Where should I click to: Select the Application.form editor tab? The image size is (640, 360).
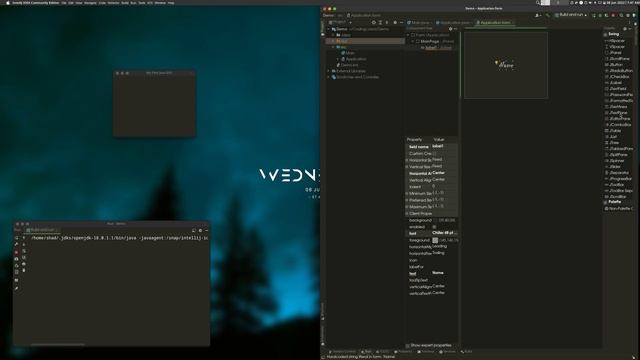[x=494, y=22]
